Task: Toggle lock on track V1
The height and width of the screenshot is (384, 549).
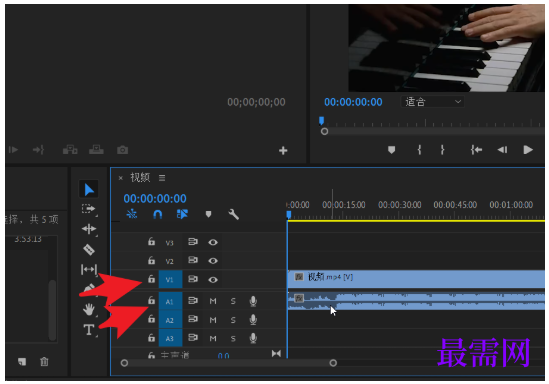Action: 151,279
